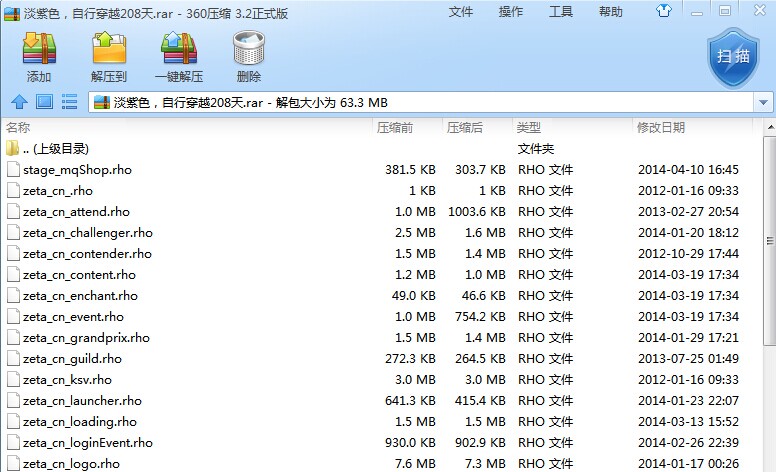Open the 帮助 menu
The width and height of the screenshot is (776, 472).
[x=611, y=11]
